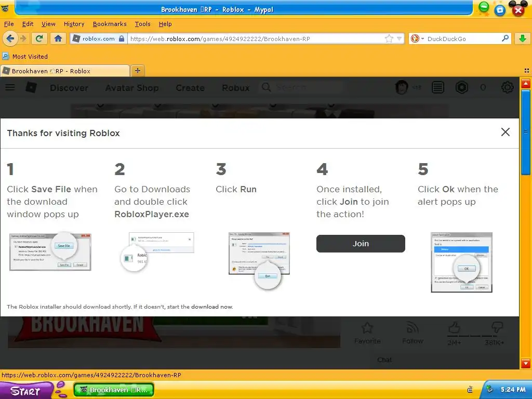Click the RobloxPlayer.exe downloads thumbnail
This screenshot has width=532, height=399.
tap(157, 252)
